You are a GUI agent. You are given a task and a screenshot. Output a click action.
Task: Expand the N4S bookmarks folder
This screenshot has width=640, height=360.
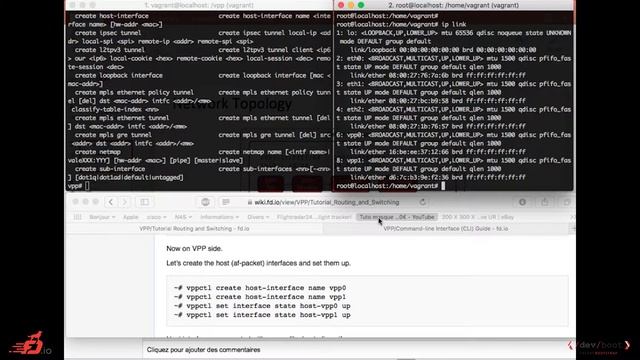[x=183, y=217]
